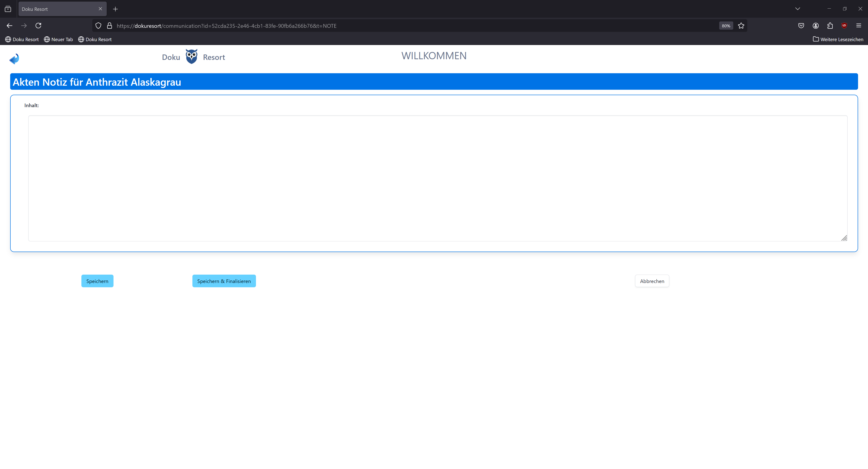Open the Neuer Tab bookmark

58,39
